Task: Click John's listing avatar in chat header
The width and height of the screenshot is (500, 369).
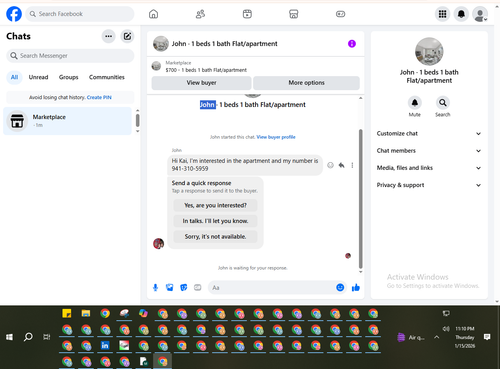Action: pos(161,44)
